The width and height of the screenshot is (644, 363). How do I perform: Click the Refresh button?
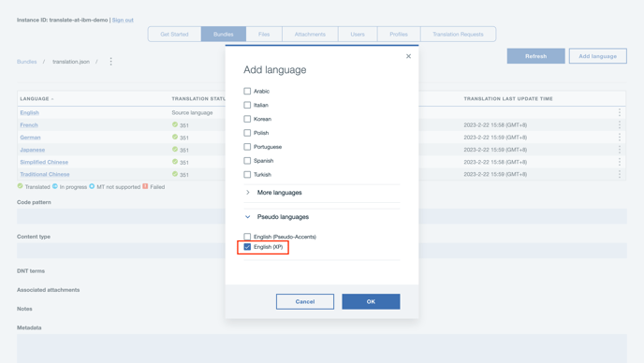536,56
